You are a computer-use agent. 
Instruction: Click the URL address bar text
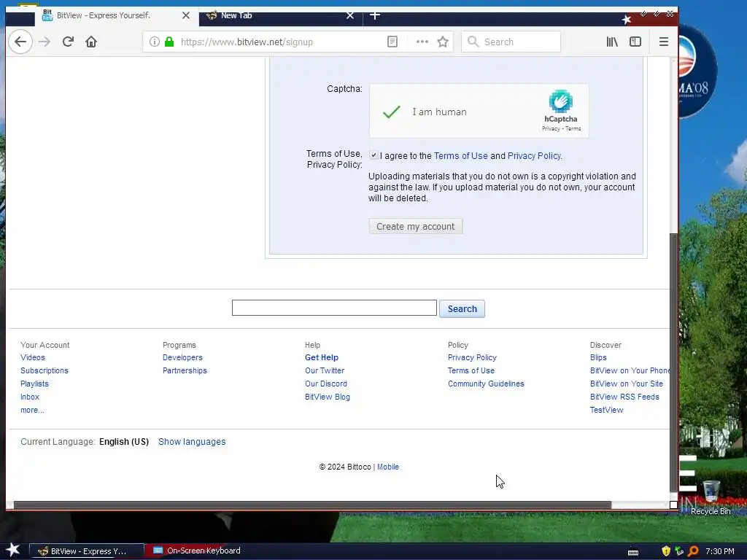pyautogui.click(x=247, y=42)
